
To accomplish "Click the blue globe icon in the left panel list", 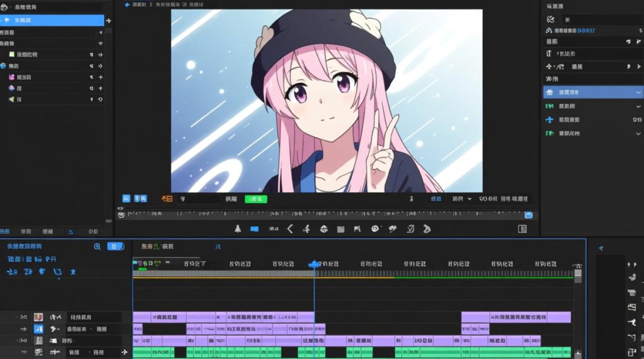I will pyautogui.click(x=3, y=66).
